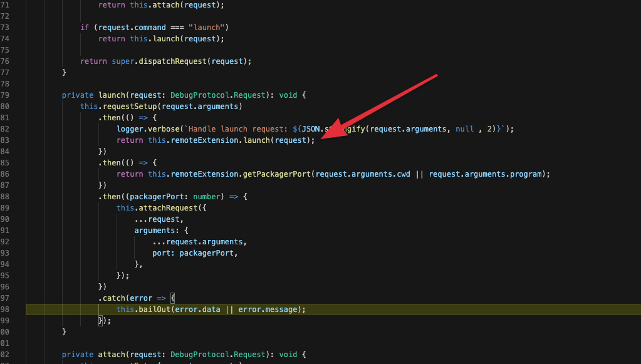Click the 'private' keyword on line 79

point(78,95)
